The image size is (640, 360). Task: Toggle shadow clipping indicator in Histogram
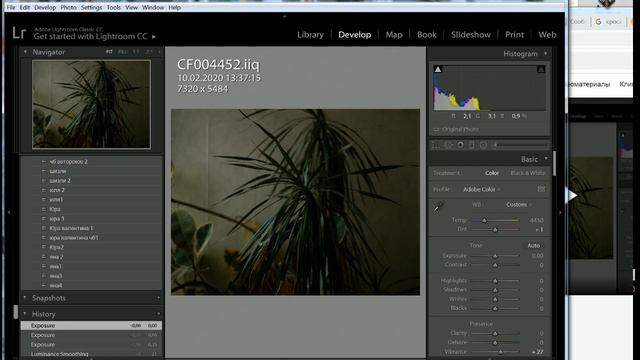pyautogui.click(x=438, y=69)
